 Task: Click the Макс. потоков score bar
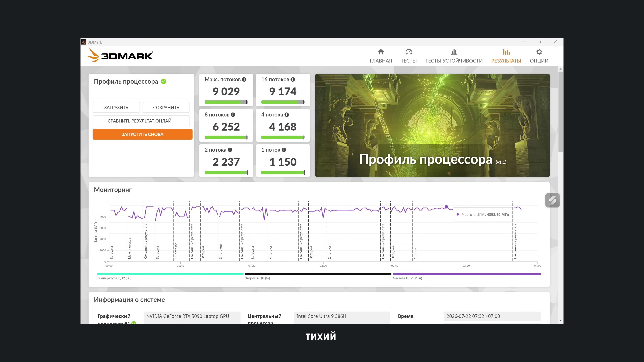tap(226, 102)
